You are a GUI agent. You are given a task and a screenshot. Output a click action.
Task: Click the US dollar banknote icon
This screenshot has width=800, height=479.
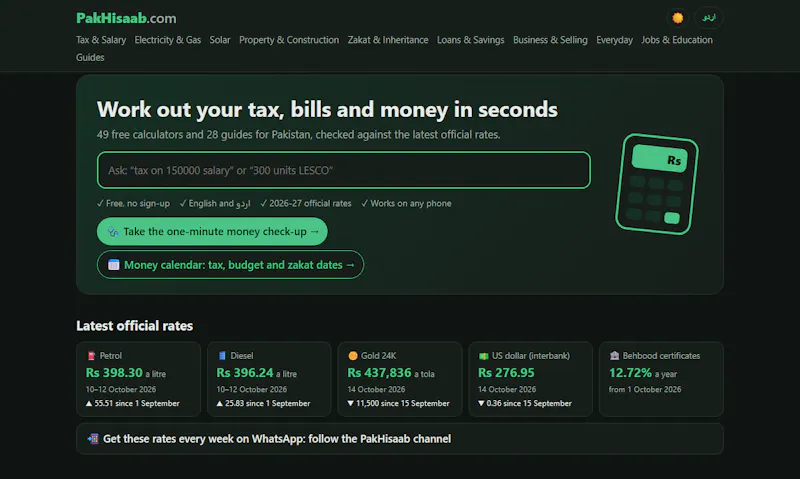click(483, 356)
